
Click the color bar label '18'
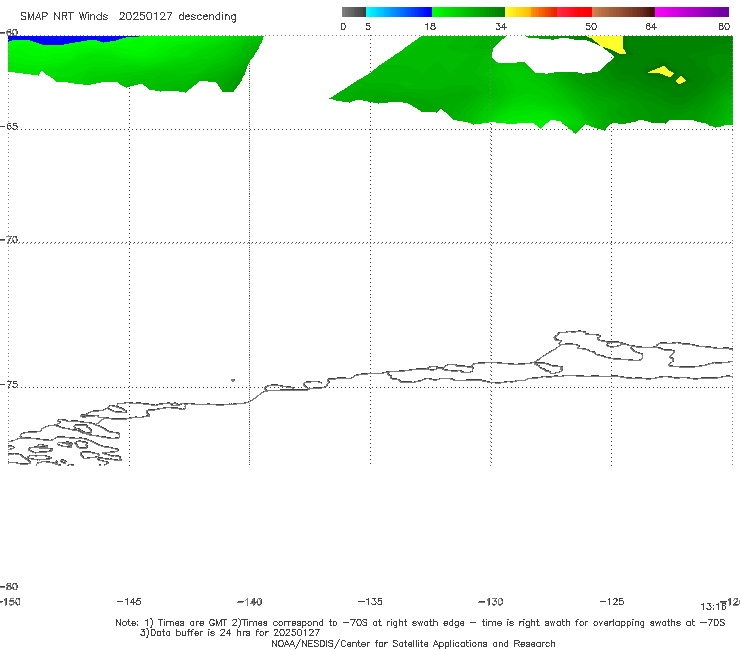[430, 27]
